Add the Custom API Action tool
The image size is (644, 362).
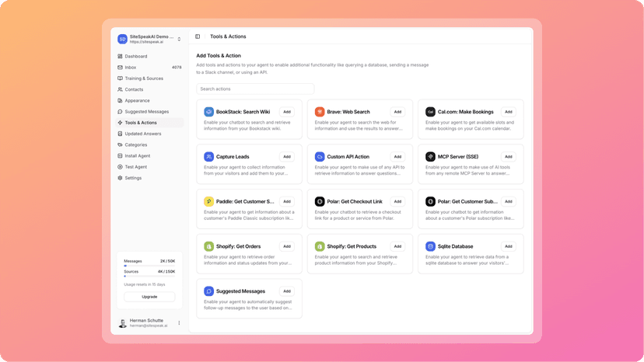[x=397, y=157]
